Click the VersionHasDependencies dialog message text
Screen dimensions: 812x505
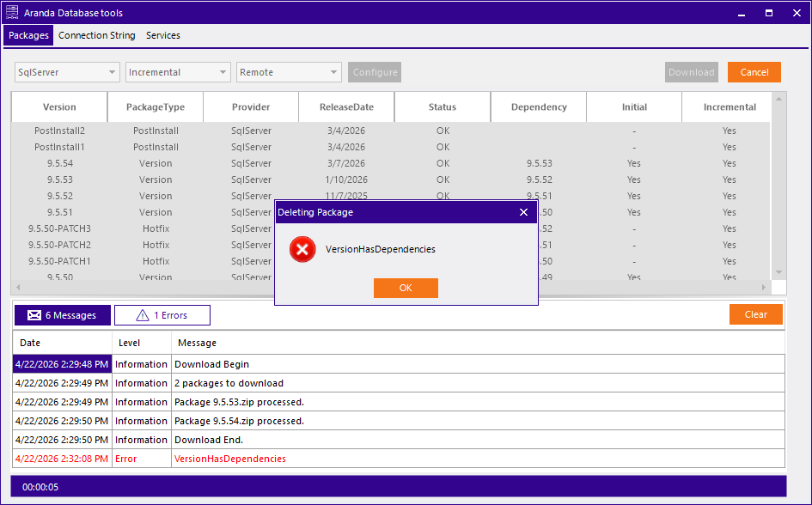coord(381,249)
